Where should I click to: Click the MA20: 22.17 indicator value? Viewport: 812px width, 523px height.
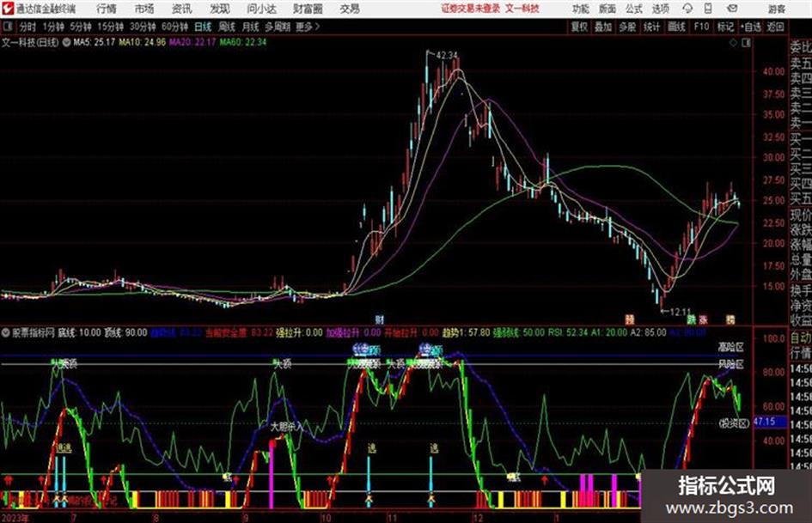point(192,42)
